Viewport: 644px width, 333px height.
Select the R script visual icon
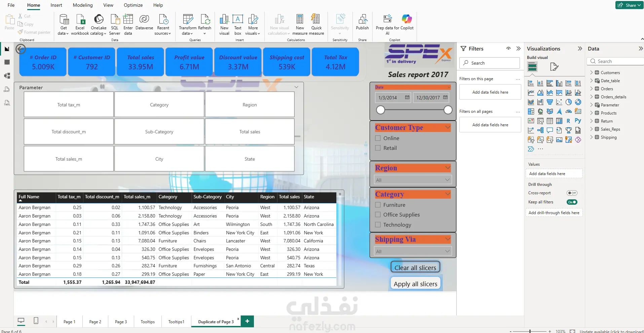(568, 121)
